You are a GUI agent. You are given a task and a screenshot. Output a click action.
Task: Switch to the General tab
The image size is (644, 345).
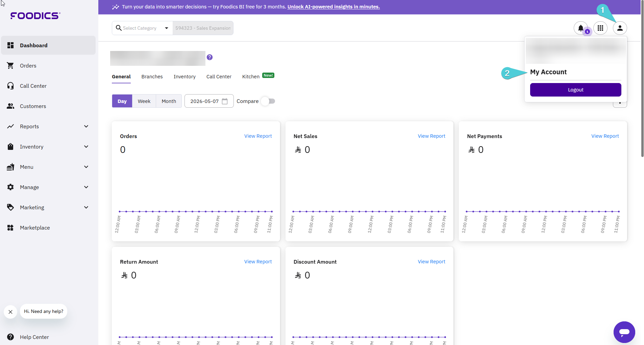pyautogui.click(x=121, y=77)
